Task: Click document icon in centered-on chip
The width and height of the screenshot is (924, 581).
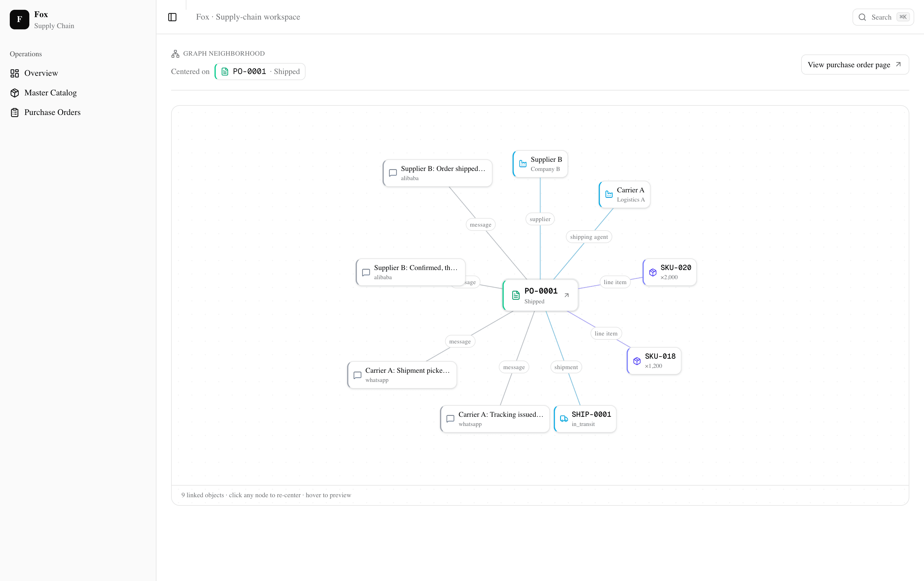Action: click(x=225, y=72)
